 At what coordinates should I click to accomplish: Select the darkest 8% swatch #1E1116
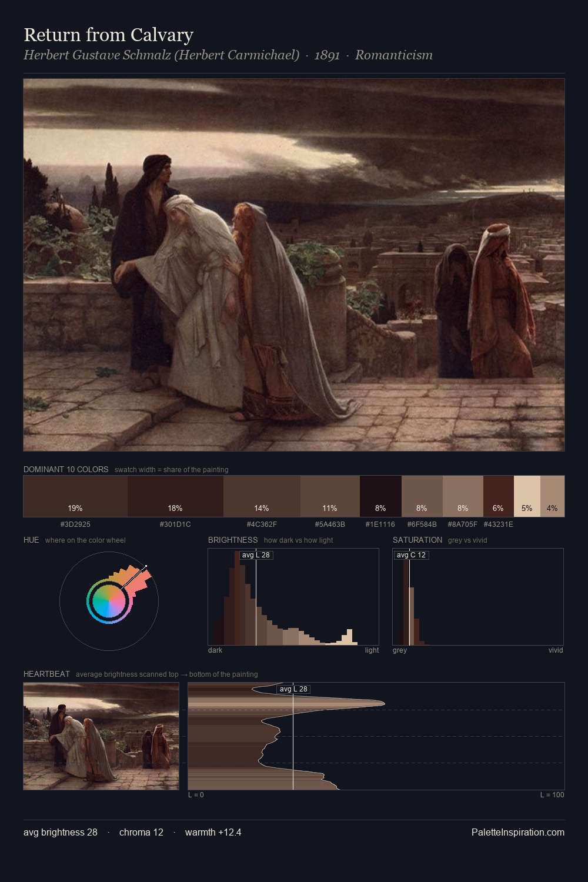tap(380, 496)
